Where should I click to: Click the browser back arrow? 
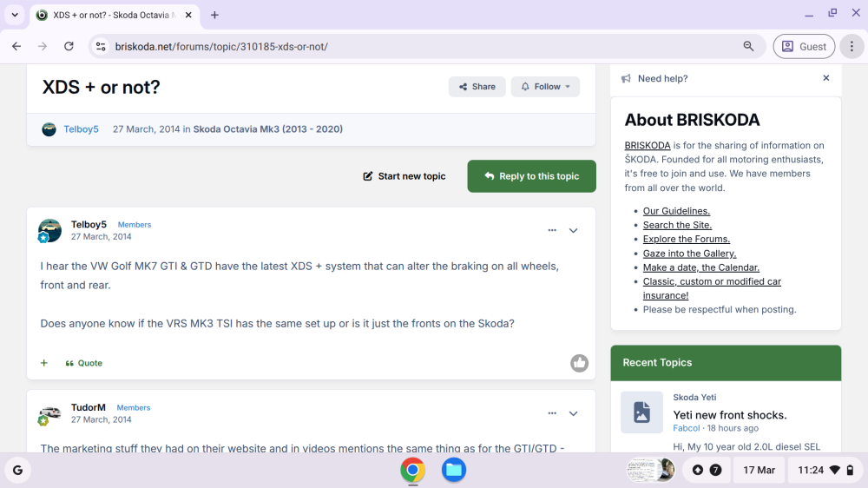(16, 47)
